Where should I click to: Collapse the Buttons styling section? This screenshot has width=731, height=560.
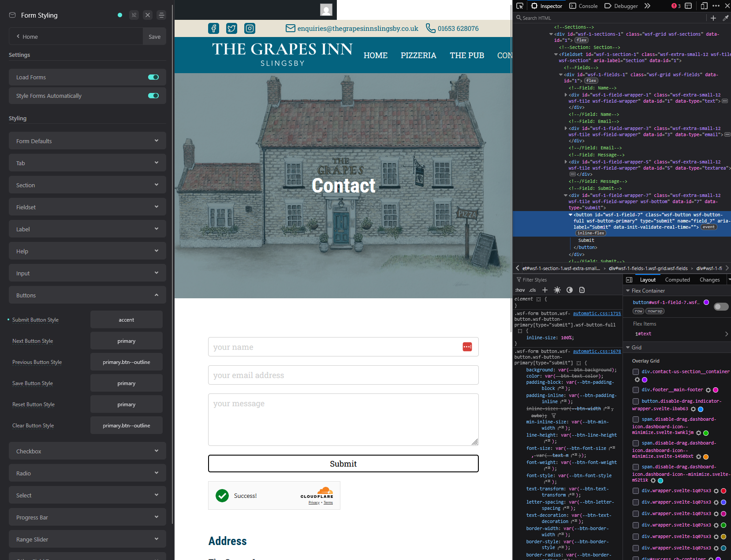[x=87, y=295]
